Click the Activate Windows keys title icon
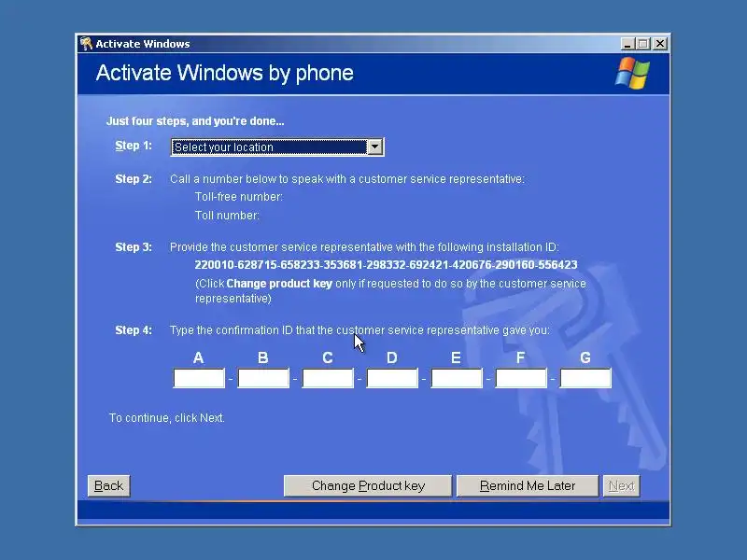This screenshot has width=747, height=560. (86, 44)
